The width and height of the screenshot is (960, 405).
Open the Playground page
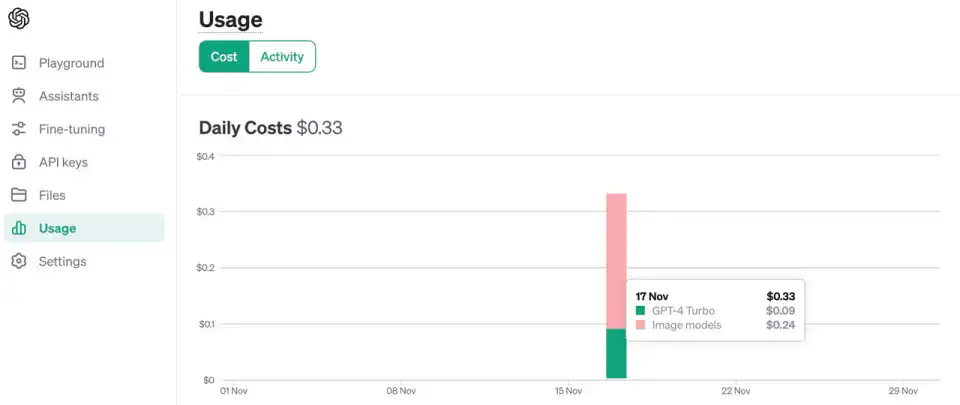pyautogui.click(x=71, y=63)
